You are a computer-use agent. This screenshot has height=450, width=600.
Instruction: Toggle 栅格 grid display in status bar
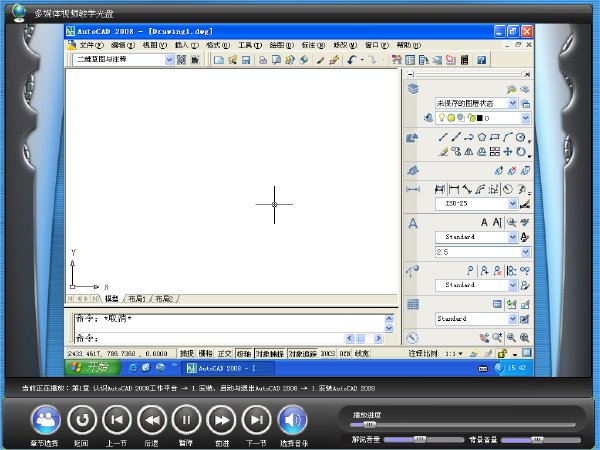(205, 354)
